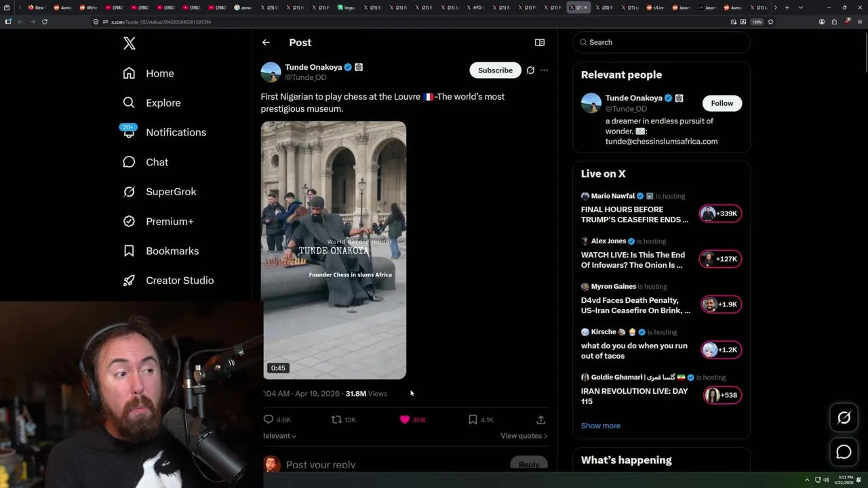Play the Louvre chess video
Image resolution: width=868 pixels, height=488 pixels.
[x=334, y=250]
